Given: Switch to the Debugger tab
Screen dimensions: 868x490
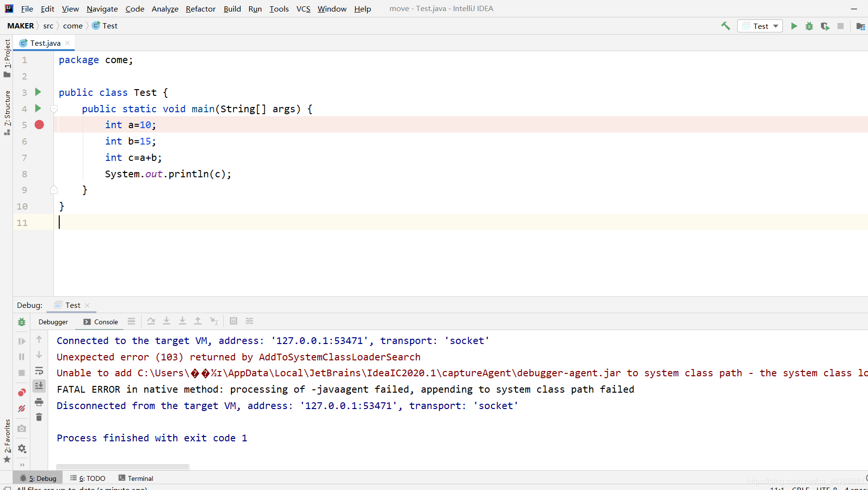Looking at the screenshot, I should click(x=53, y=321).
